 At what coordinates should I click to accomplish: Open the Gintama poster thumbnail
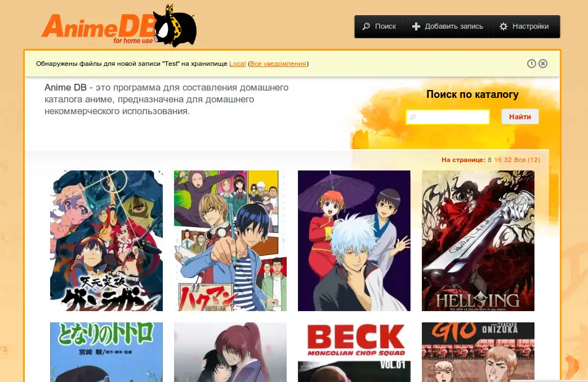(x=354, y=241)
